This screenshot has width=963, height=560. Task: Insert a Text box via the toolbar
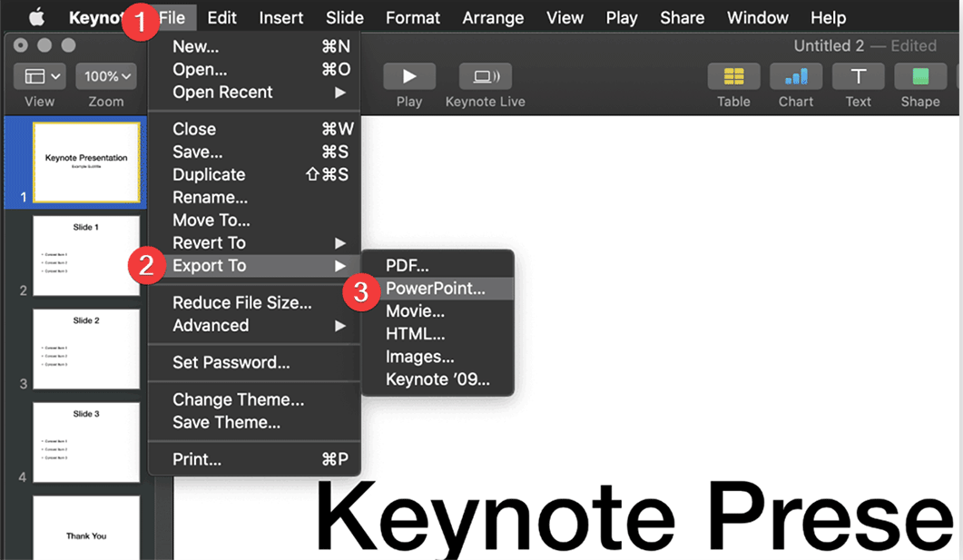coord(858,76)
